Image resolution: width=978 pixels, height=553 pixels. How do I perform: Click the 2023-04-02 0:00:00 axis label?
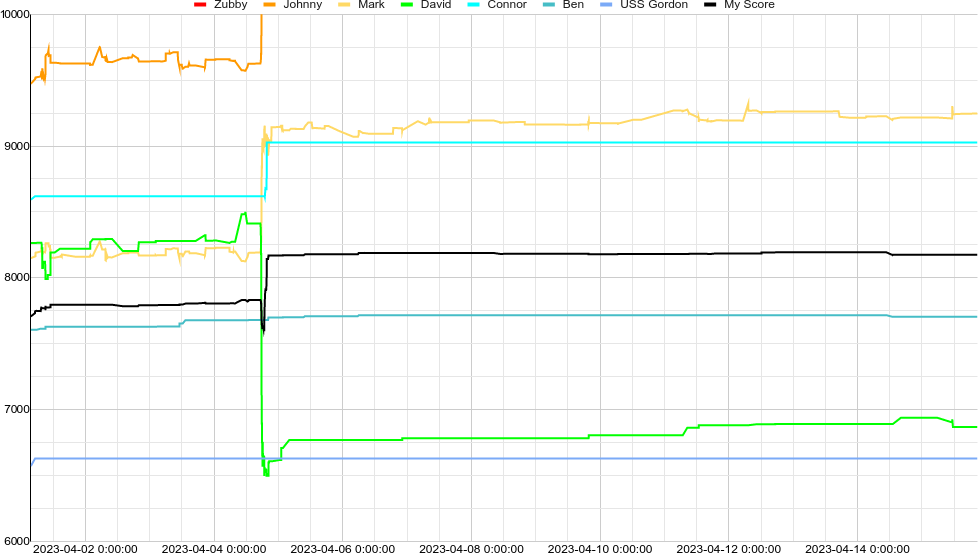(85, 549)
